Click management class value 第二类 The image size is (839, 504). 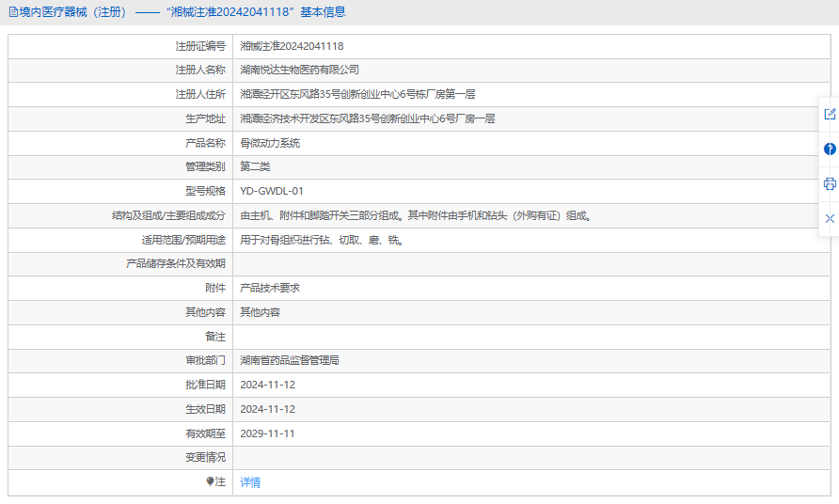click(x=255, y=166)
